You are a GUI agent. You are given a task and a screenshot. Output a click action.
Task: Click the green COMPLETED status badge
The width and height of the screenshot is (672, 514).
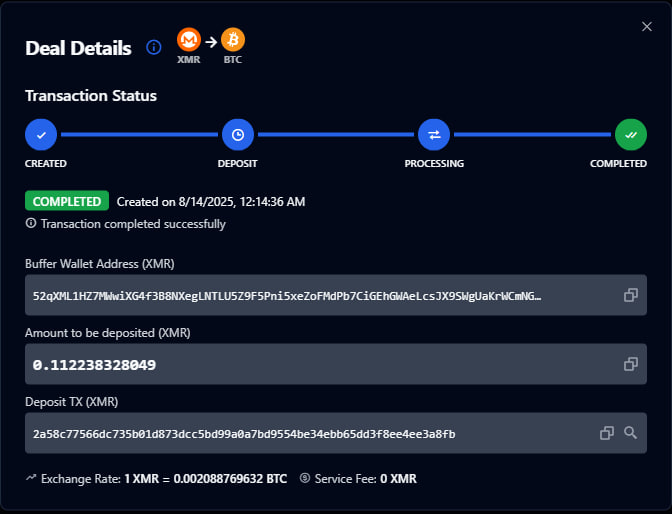[x=66, y=201]
